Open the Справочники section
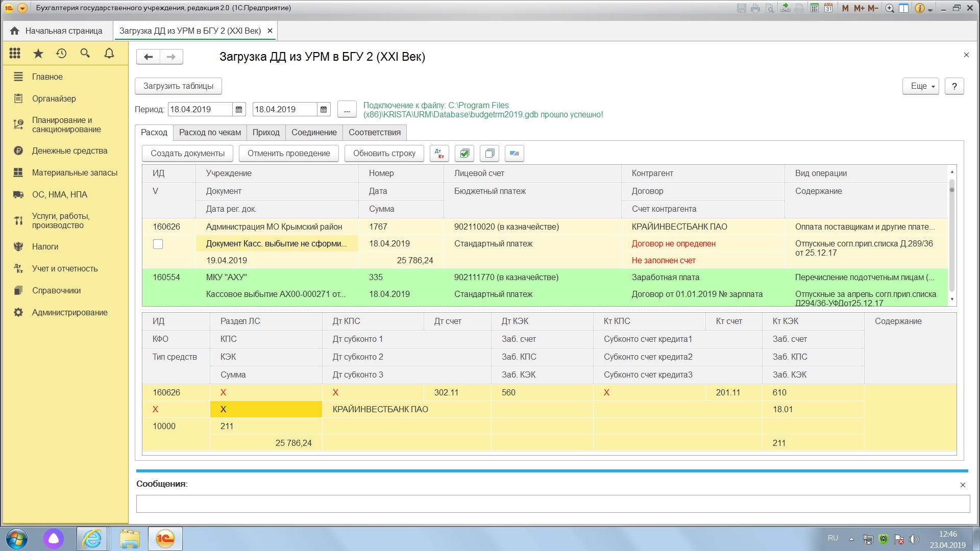This screenshot has height=551, width=980. [65, 290]
